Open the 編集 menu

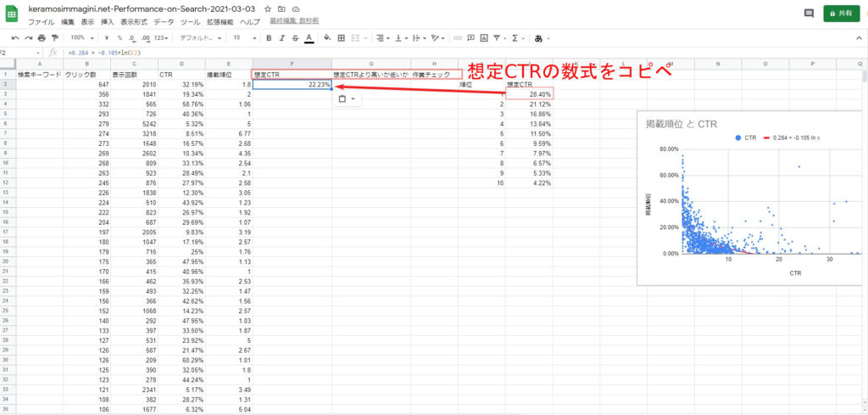(x=68, y=22)
